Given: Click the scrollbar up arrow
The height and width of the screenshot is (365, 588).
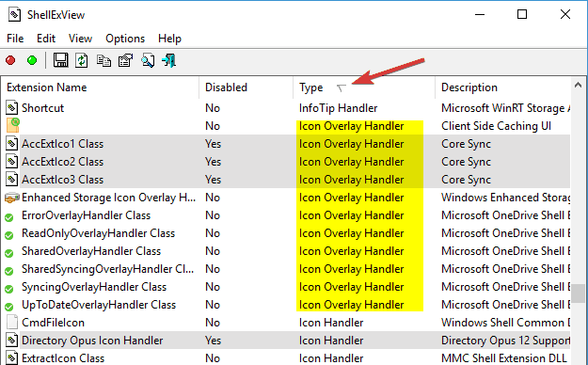Looking at the screenshot, I should (579, 86).
